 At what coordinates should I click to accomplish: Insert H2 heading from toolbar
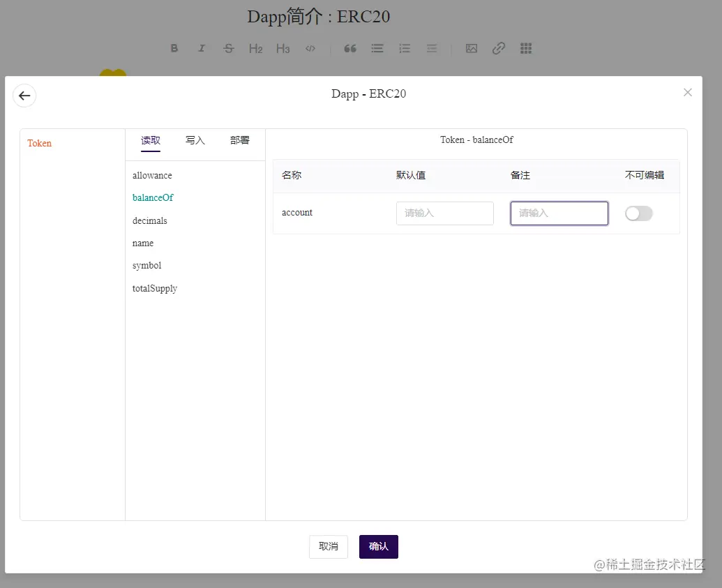coord(255,48)
